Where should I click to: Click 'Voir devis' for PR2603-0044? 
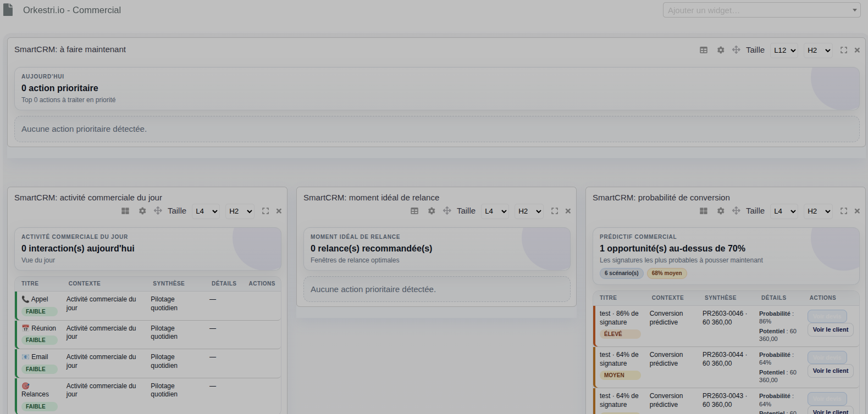pos(827,357)
